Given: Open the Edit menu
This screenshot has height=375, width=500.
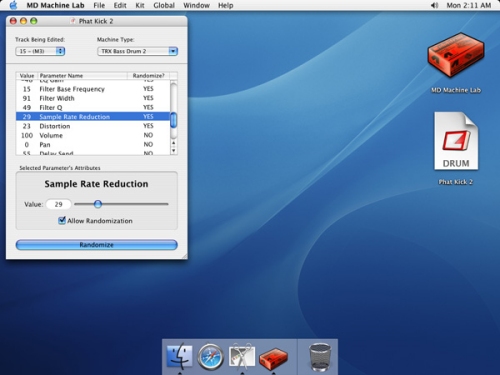Looking at the screenshot, I should [x=120, y=5].
